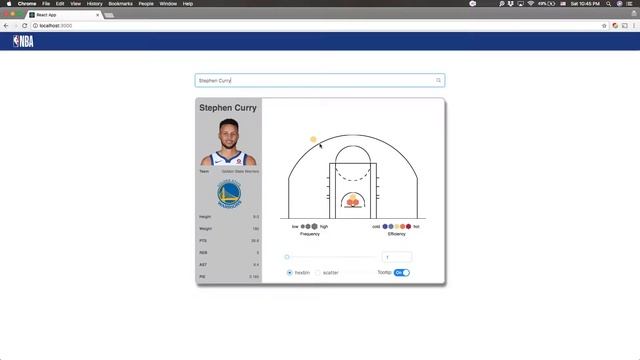This screenshot has height=360, width=640.
Task: Open the File menu
Action: (x=46, y=4)
